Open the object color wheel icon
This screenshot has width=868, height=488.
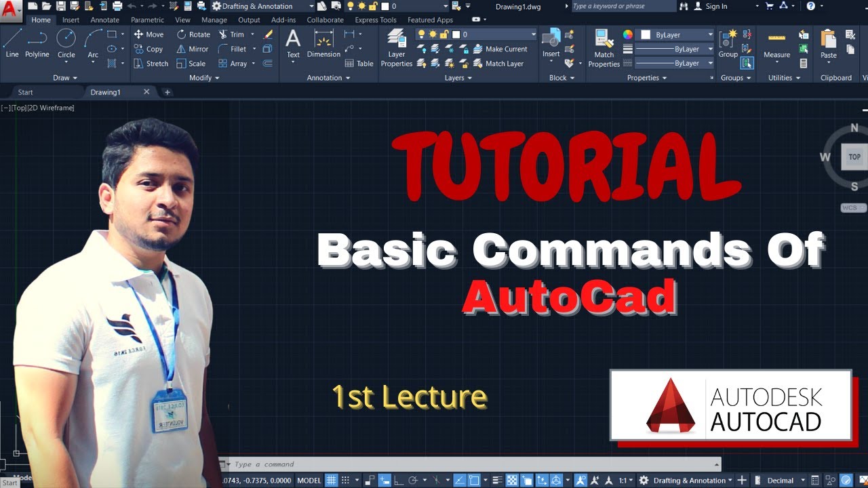tap(628, 35)
